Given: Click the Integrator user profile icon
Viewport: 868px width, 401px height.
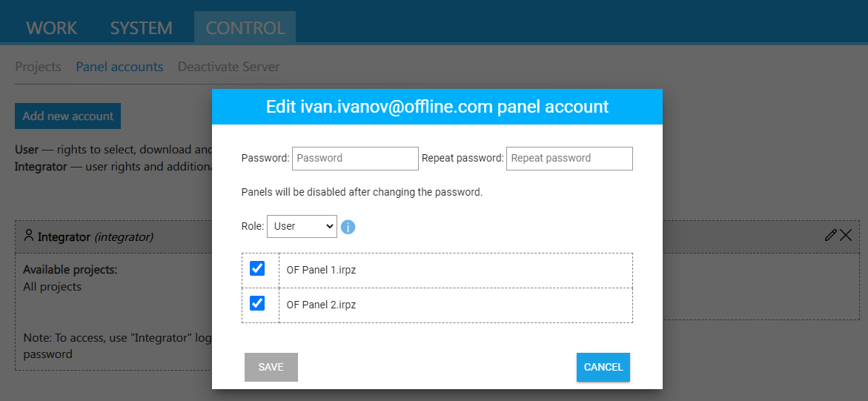Looking at the screenshot, I should click(x=29, y=236).
